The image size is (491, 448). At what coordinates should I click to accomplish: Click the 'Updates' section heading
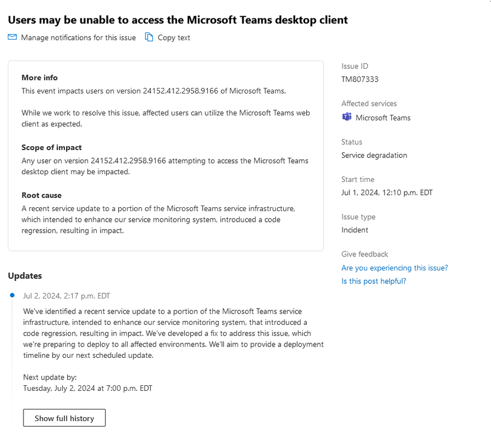(x=25, y=276)
